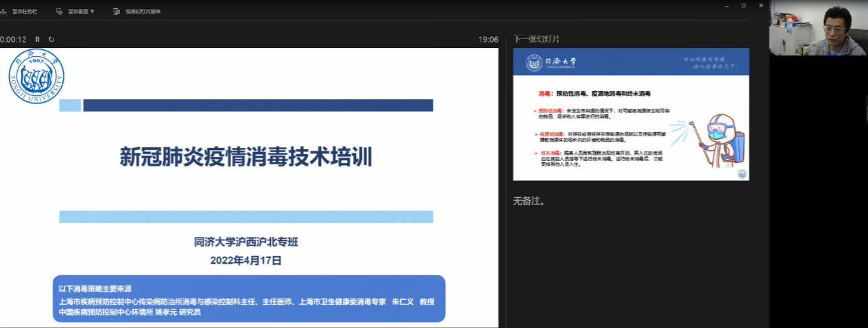Click the slide title 新冠肺炎疫情消毒技术培训

[245, 157]
